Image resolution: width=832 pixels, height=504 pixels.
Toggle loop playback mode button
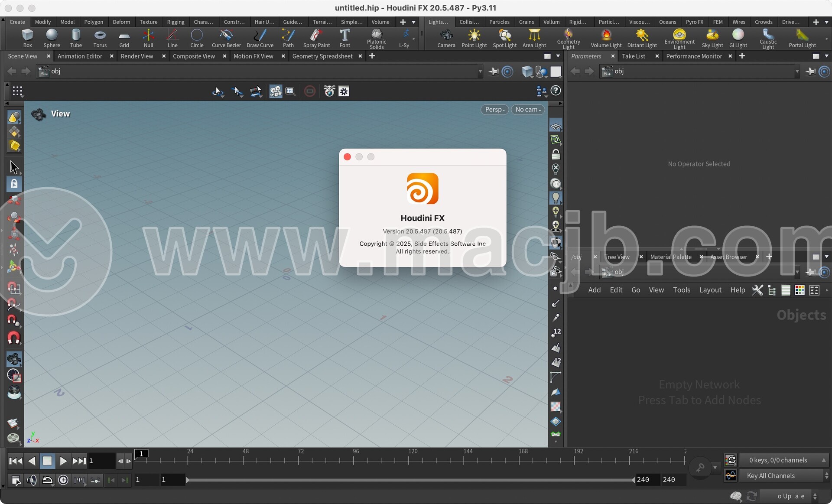47,480
